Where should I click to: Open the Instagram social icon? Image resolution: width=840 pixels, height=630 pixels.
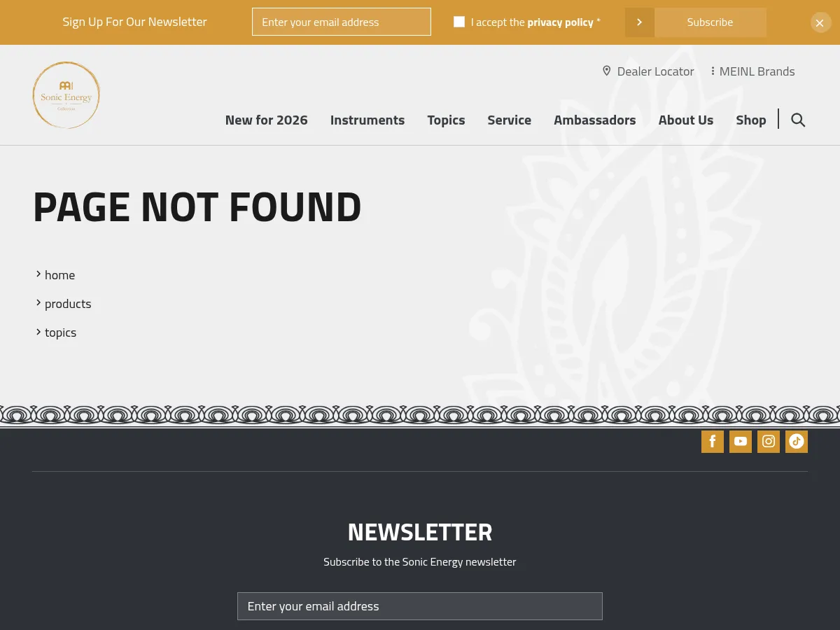tap(768, 442)
